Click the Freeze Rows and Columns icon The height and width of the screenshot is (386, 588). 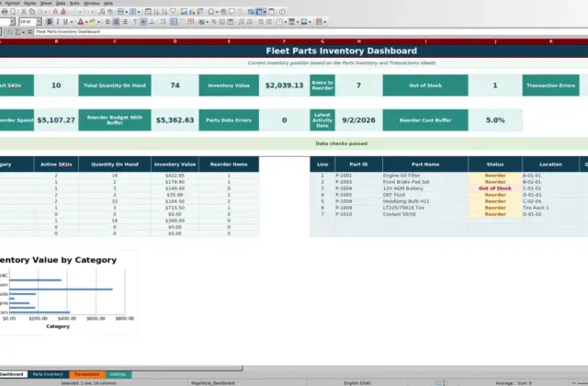click(x=259, y=12)
